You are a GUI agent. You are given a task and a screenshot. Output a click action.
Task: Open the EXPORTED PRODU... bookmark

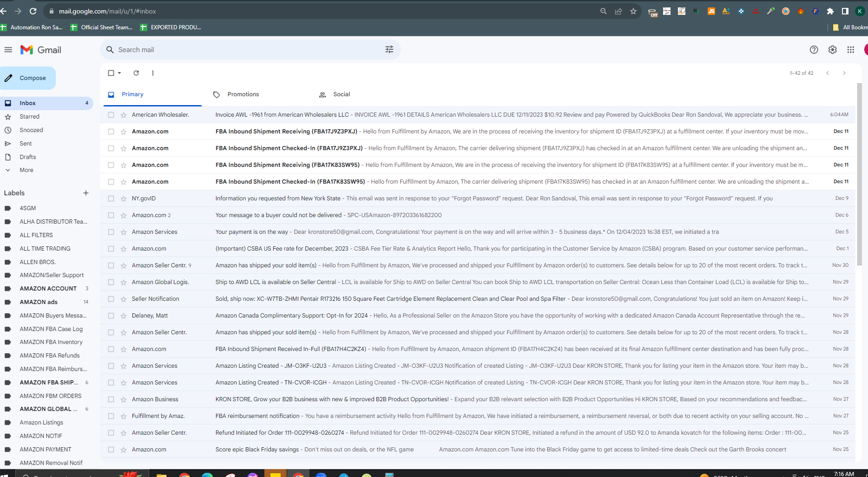[171, 27]
